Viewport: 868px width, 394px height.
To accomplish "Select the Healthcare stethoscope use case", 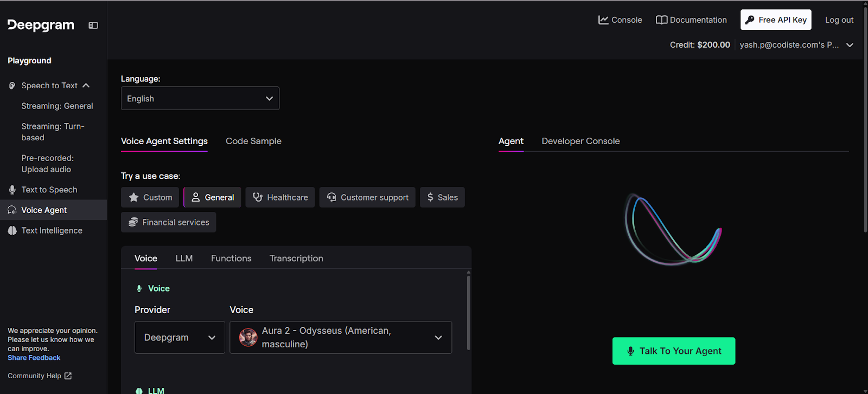I will coord(280,197).
